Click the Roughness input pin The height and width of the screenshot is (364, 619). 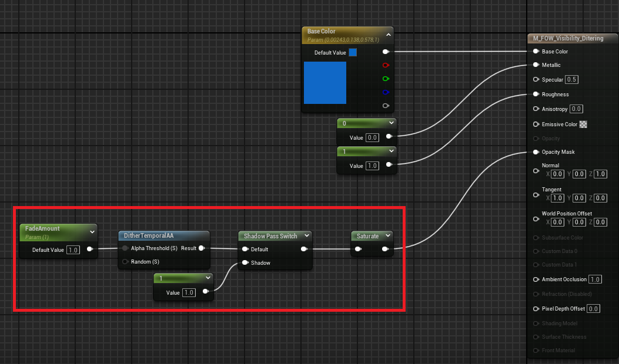click(536, 95)
